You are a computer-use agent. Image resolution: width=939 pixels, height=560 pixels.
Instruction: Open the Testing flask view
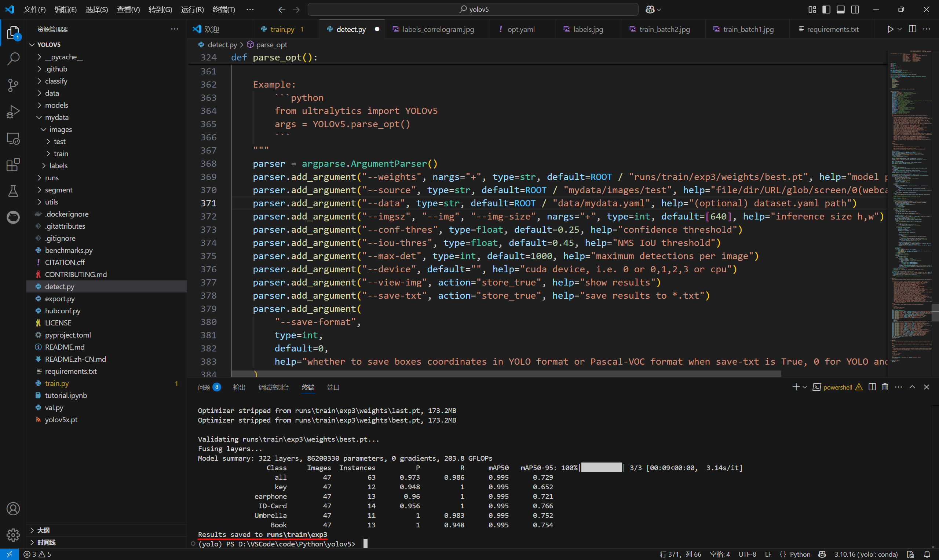pyautogui.click(x=13, y=191)
